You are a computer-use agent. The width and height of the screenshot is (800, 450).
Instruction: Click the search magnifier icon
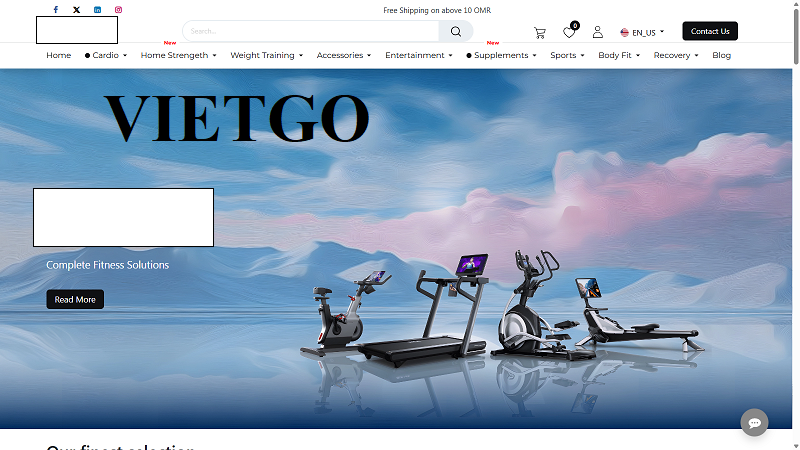point(456,31)
